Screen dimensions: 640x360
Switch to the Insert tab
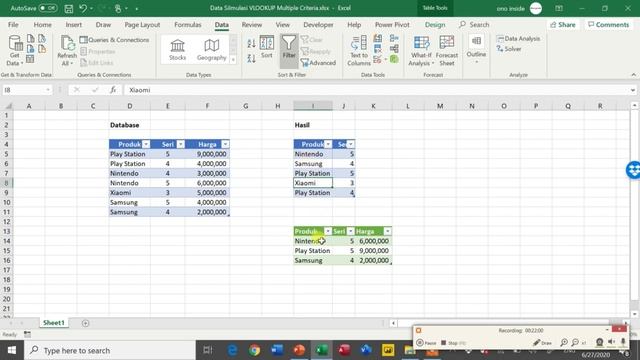[x=73, y=24]
